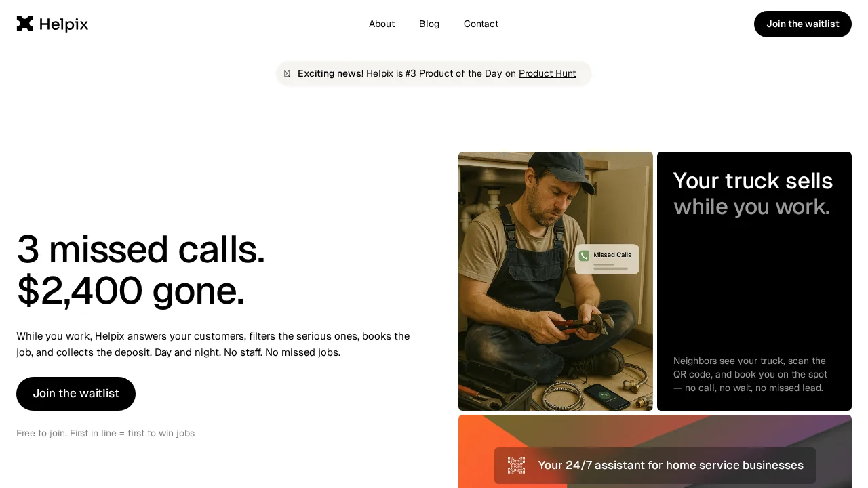Click the megaphone emoji in the announcement banner
The width and height of the screenshot is (868, 488).
(x=287, y=73)
